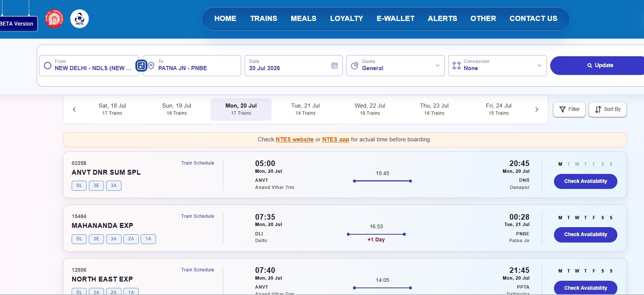Open the Filter panel
The height and width of the screenshot is (295, 644).
569,109
